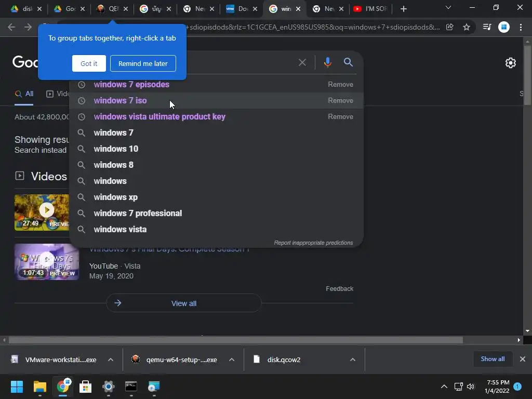Open Settings gear from taskbar

pos(108,387)
